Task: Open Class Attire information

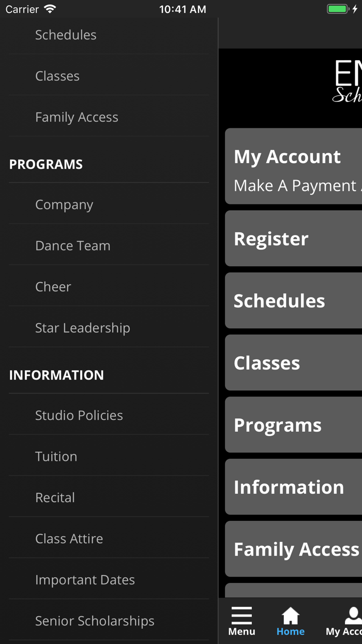Action: 69,538
